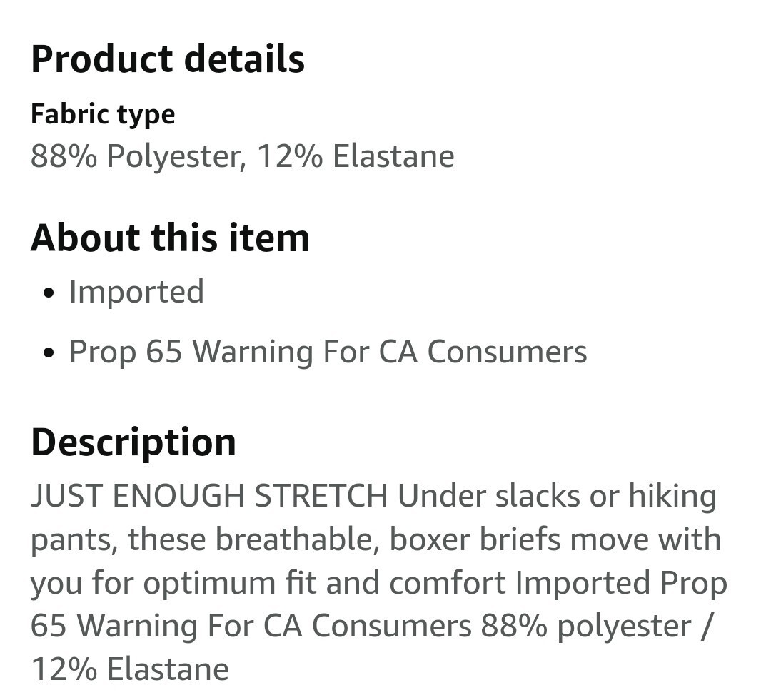Click the bullet dot beside Prop 65 Warning
771x700 pixels.
click(49, 353)
